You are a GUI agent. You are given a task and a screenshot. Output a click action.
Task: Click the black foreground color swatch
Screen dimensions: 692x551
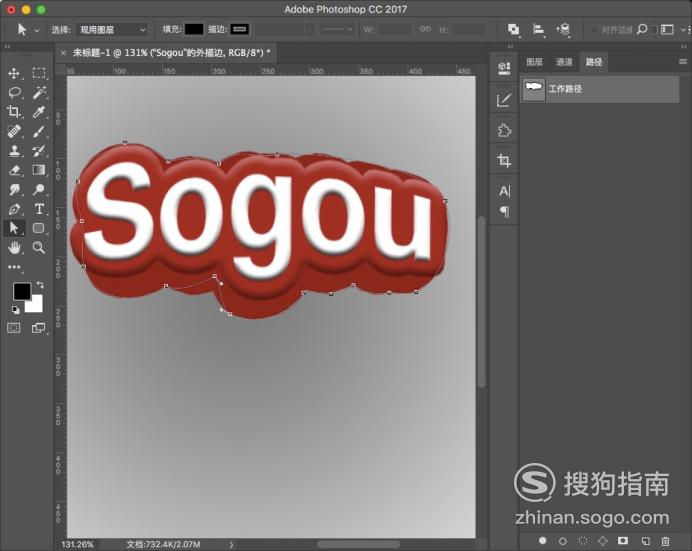(x=22, y=291)
